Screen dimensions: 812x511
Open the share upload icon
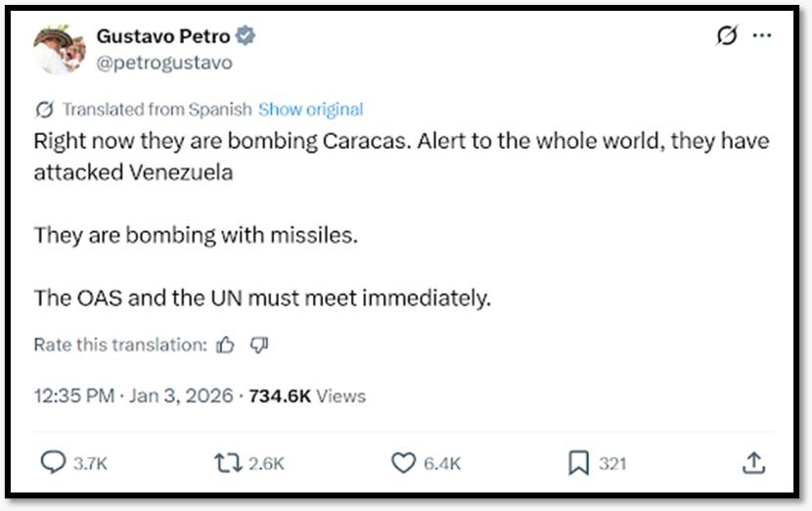[753, 462]
